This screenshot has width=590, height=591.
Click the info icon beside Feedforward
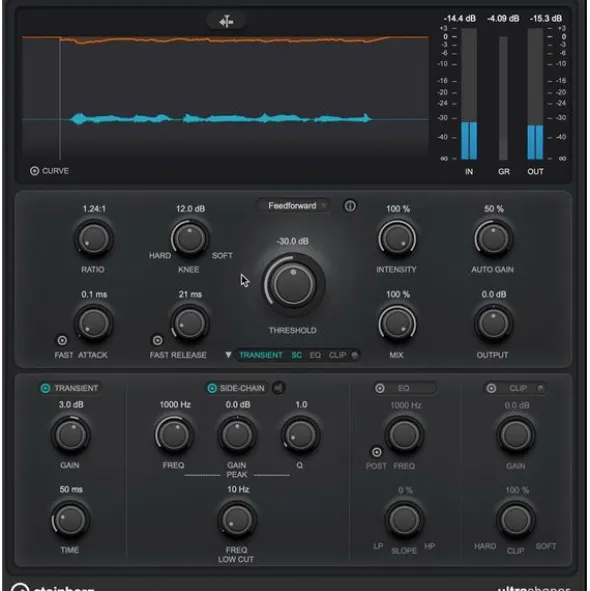[x=350, y=206]
